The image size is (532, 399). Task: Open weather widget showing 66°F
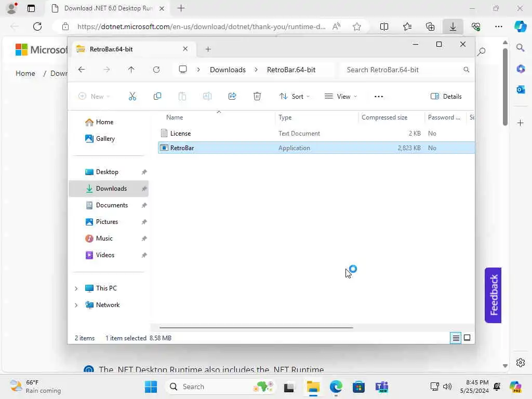click(x=35, y=387)
